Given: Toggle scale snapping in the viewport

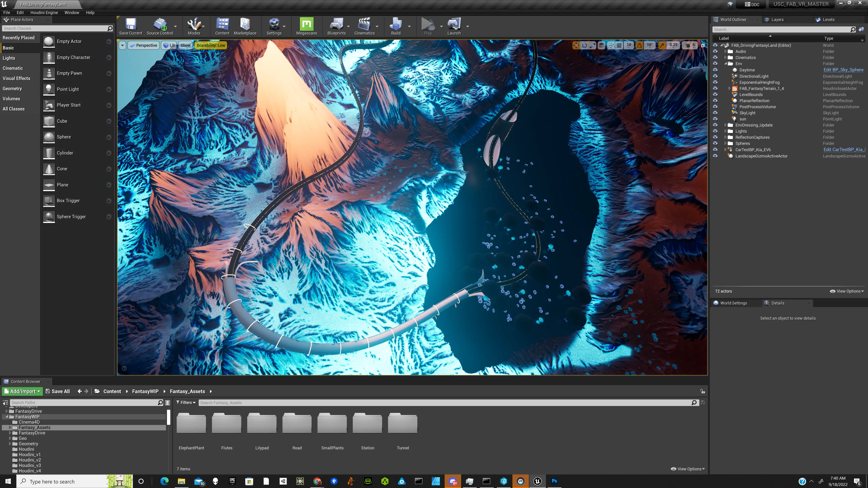Looking at the screenshot, I should click(662, 45).
